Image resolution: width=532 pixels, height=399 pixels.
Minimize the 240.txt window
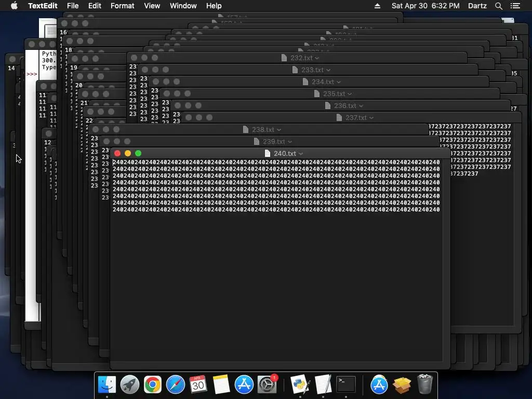click(128, 153)
